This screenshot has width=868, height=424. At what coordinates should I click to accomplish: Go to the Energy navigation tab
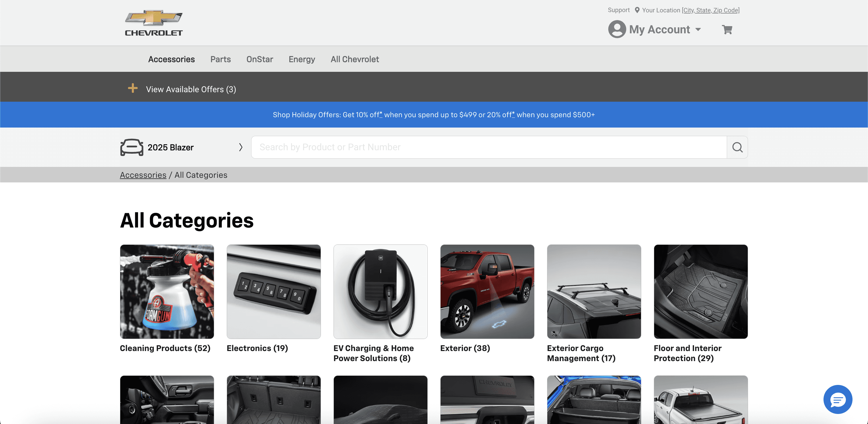[302, 59]
